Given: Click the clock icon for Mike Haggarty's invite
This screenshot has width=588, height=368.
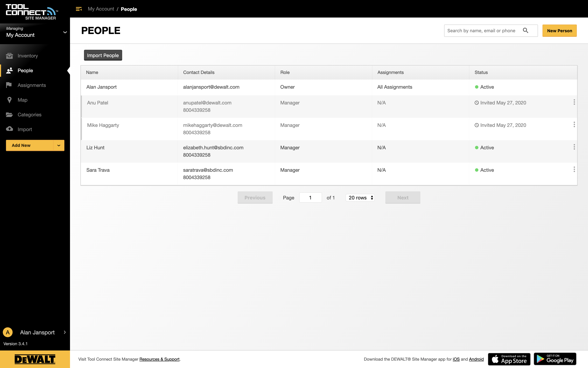Looking at the screenshot, I should (x=477, y=125).
